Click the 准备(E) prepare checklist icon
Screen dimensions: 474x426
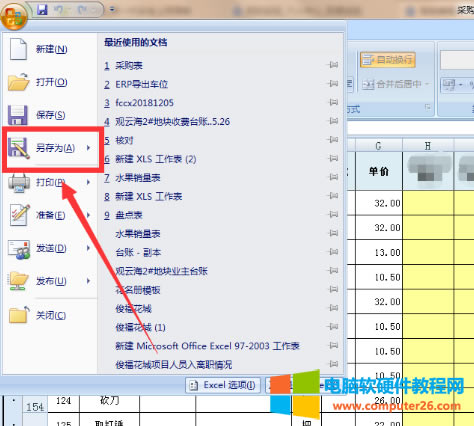(19, 215)
